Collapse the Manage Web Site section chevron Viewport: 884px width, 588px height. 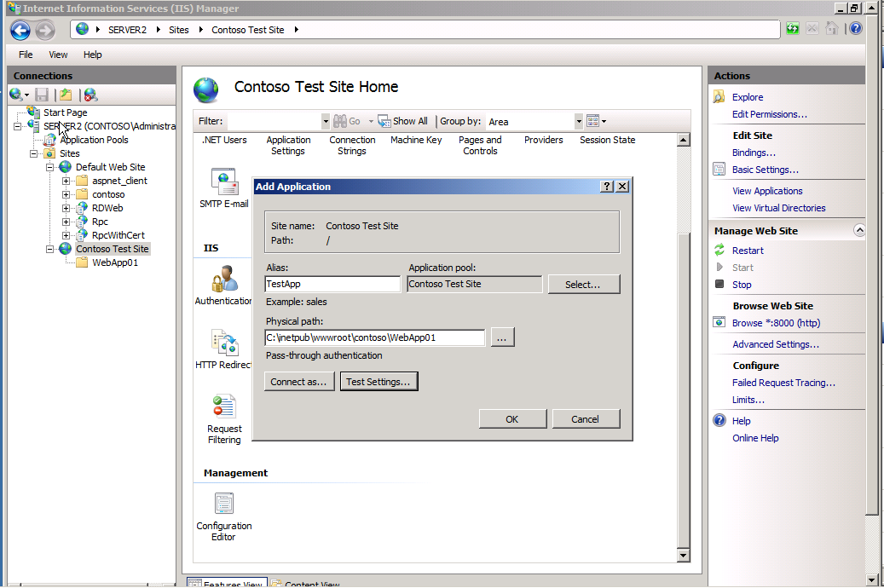(x=858, y=230)
